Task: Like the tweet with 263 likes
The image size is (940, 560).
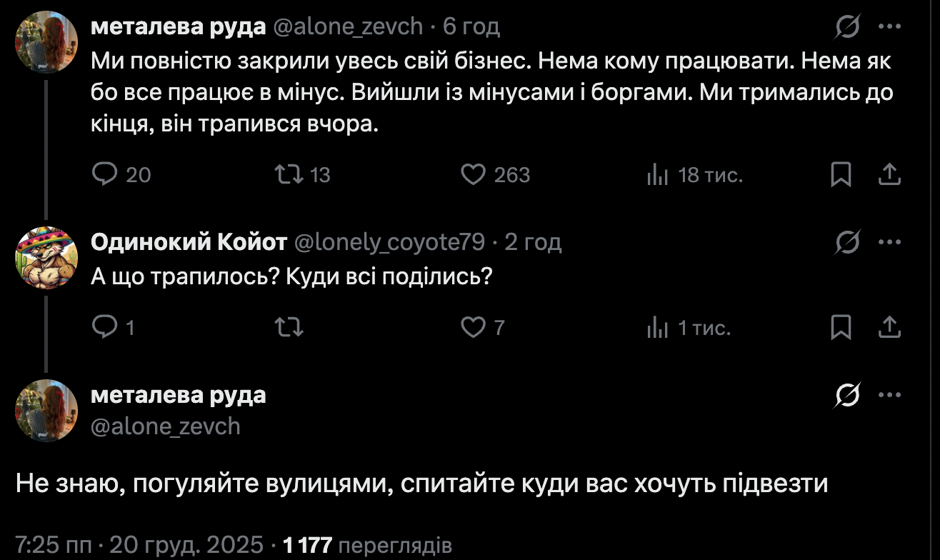Action: tap(473, 174)
